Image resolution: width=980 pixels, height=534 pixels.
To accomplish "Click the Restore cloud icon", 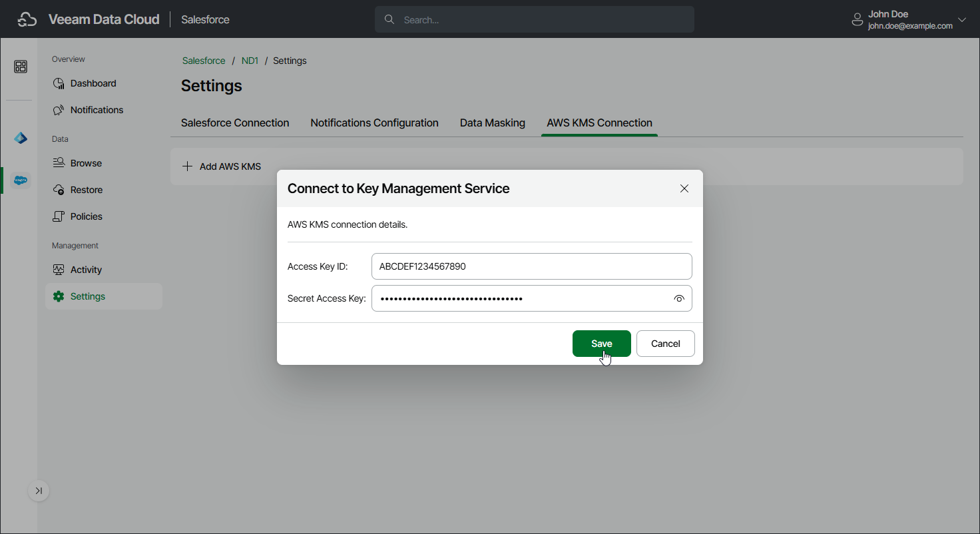I will coord(59,190).
